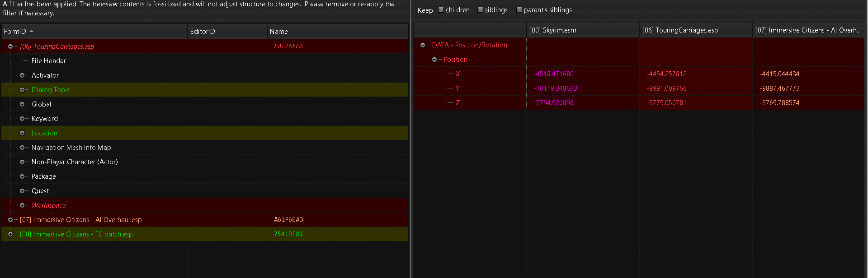Viewport: 868px width, 278px height.
Task: Enable Keep parent's siblings checkbox
Action: point(519,10)
